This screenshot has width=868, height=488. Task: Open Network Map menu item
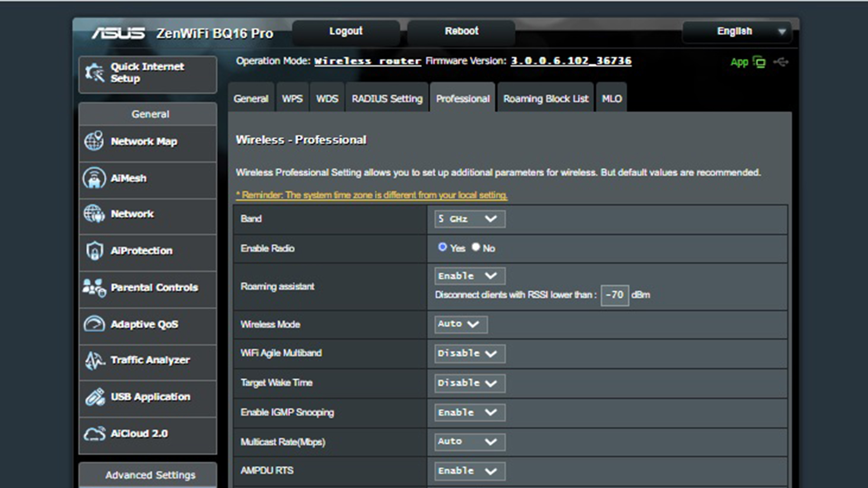[148, 143]
